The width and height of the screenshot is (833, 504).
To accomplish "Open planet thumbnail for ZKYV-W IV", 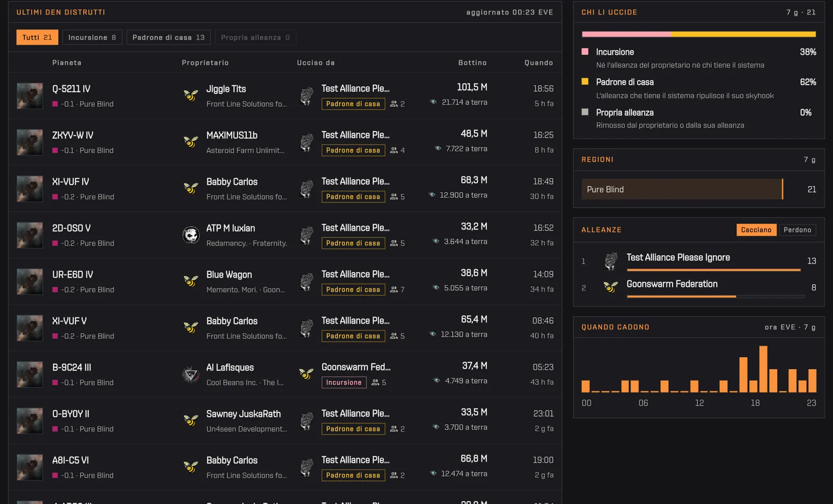I will pos(30,143).
